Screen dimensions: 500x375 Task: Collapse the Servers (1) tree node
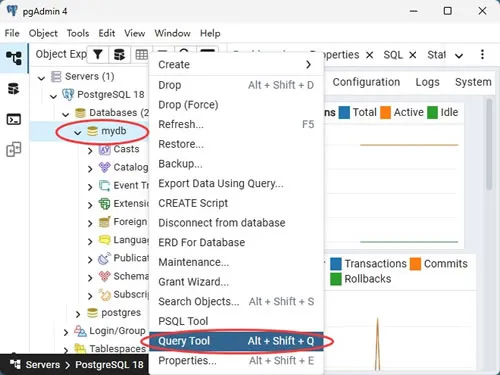tap(41, 78)
